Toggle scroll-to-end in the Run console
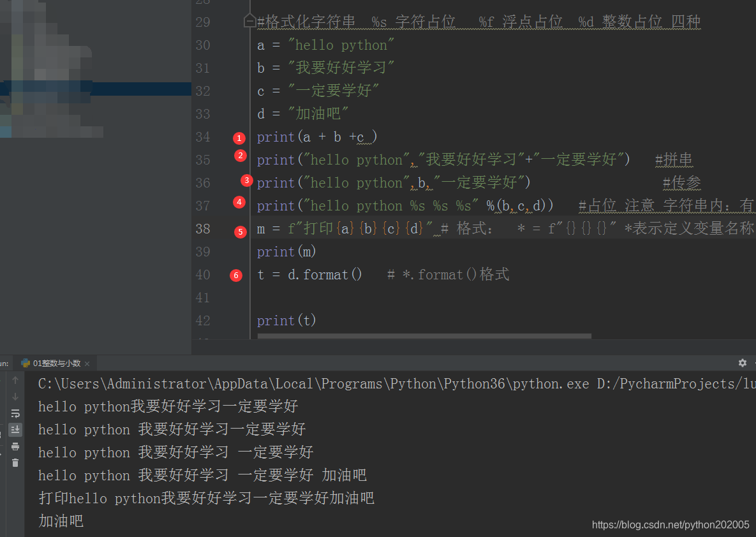The height and width of the screenshot is (537, 756). [x=15, y=429]
